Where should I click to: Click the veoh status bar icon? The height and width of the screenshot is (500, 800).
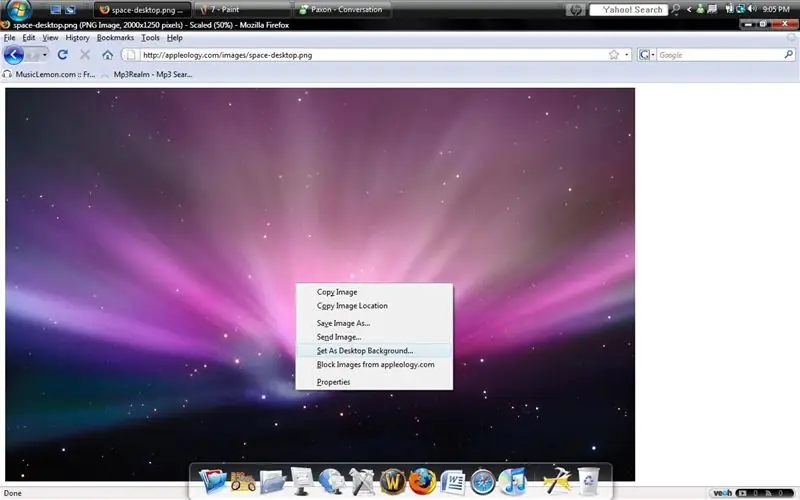coord(722,493)
